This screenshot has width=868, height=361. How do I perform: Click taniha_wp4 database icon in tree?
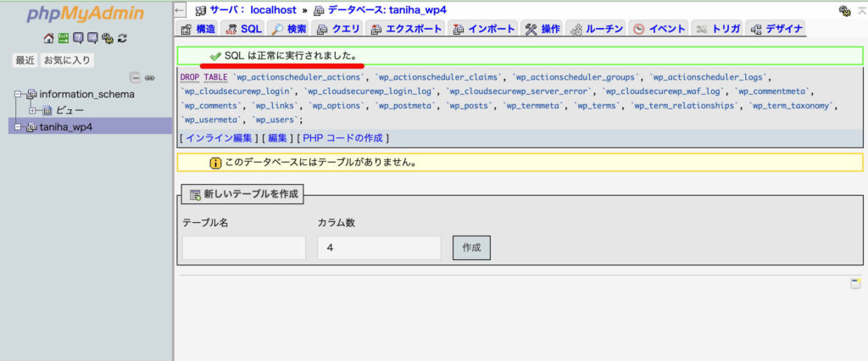point(32,127)
